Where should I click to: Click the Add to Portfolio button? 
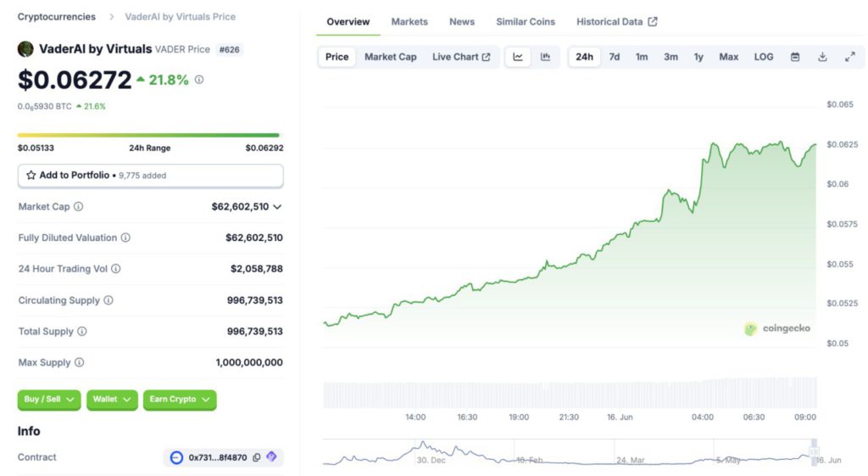151,176
